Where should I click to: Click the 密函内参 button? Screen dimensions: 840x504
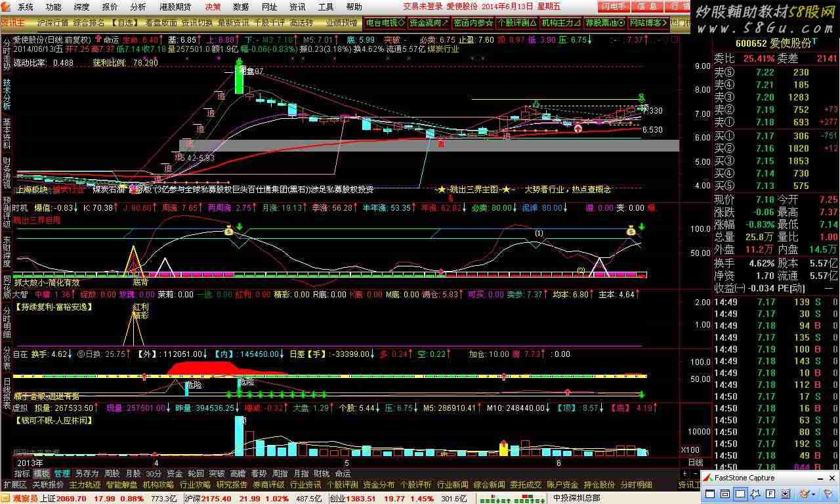click(x=473, y=22)
